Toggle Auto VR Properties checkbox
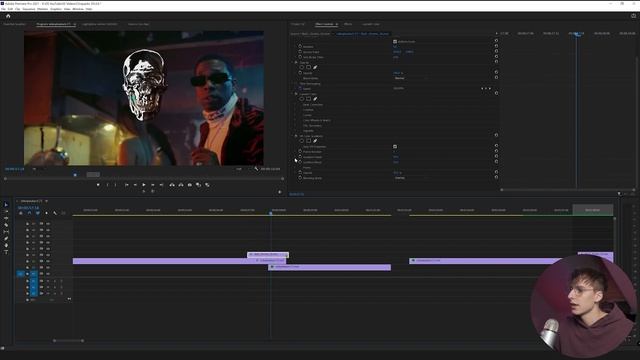The image size is (640, 360). pos(395,146)
